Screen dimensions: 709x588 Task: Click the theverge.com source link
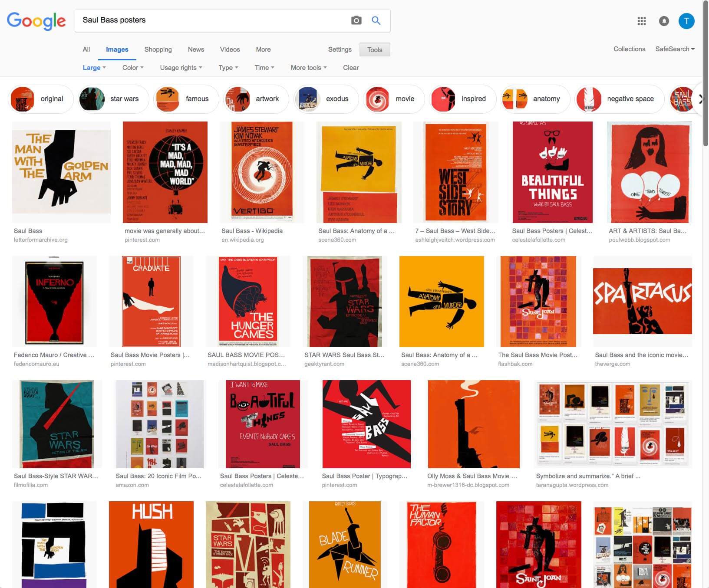pos(613,364)
